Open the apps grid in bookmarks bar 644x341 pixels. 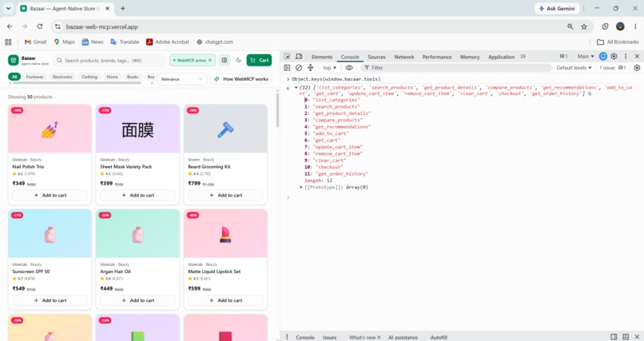8,42
